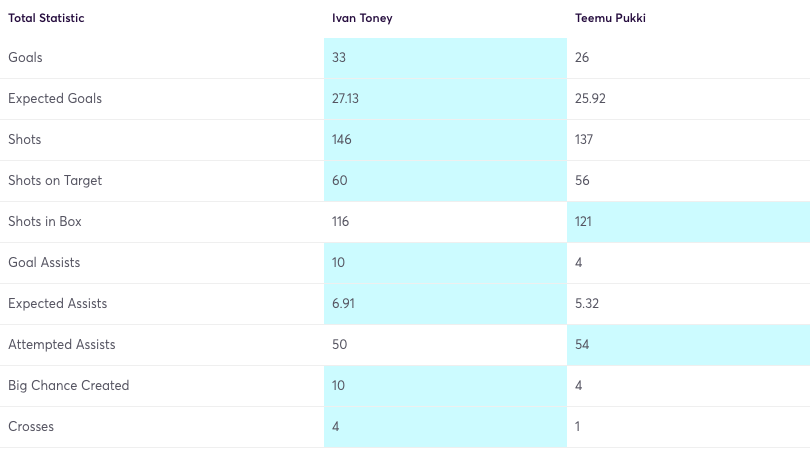This screenshot has height=450, width=811.
Task: Click the Attempted Assists row label
Action: [62, 345]
